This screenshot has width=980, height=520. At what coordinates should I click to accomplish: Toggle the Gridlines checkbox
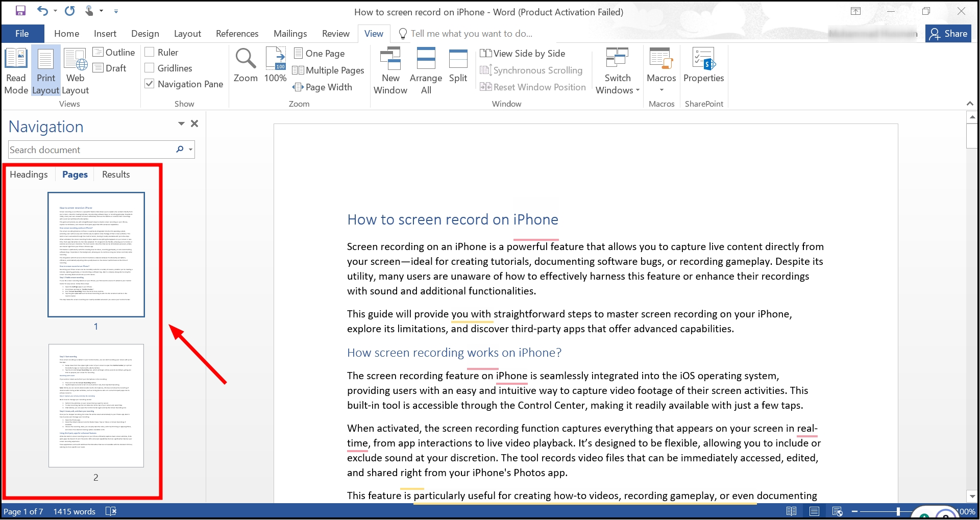(150, 68)
